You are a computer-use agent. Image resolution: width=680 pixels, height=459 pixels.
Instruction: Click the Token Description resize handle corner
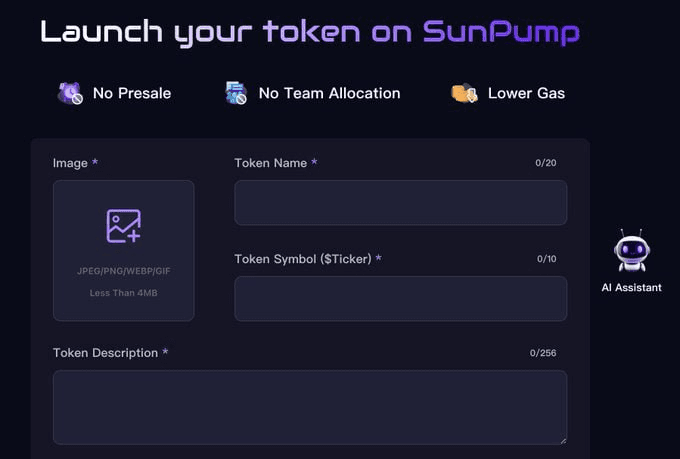[563, 441]
